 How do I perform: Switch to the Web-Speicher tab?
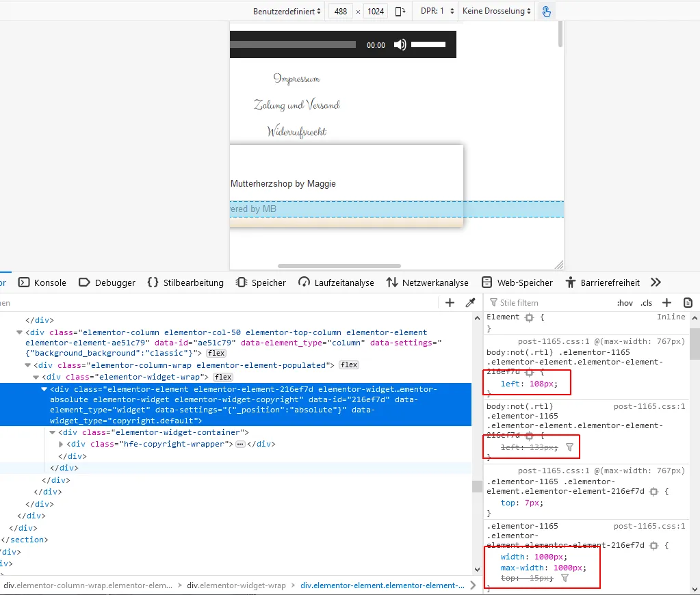517,282
